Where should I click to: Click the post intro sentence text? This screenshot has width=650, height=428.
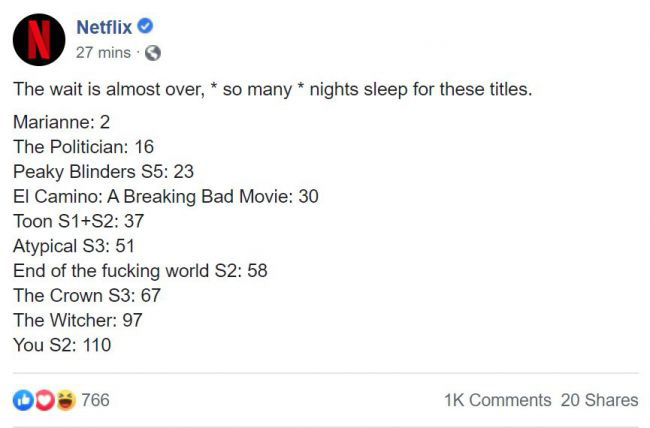(272, 90)
